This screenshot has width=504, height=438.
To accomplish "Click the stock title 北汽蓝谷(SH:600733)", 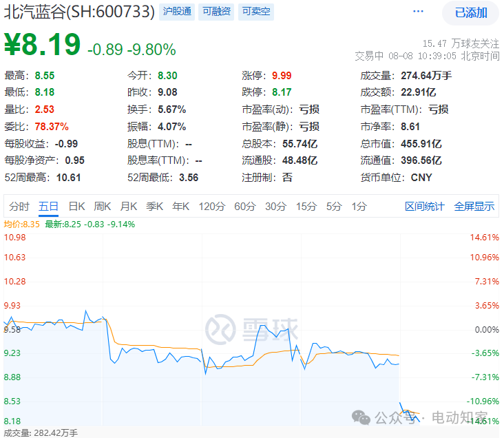I will 79,12.
